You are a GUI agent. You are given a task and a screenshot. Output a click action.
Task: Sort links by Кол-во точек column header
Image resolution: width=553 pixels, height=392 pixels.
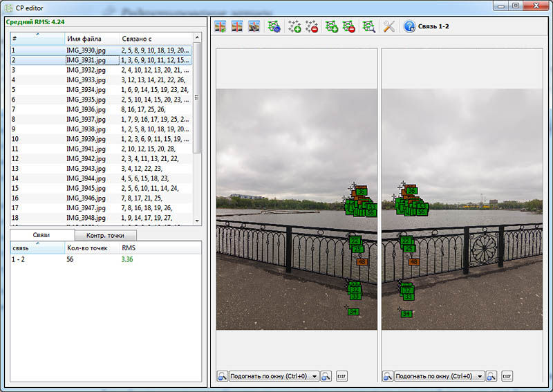point(92,248)
